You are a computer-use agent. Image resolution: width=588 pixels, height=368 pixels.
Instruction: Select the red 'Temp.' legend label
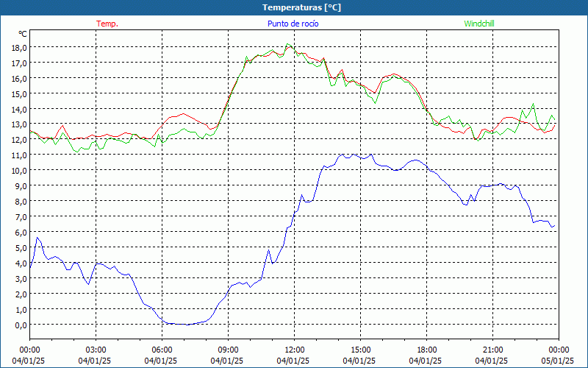(x=107, y=24)
